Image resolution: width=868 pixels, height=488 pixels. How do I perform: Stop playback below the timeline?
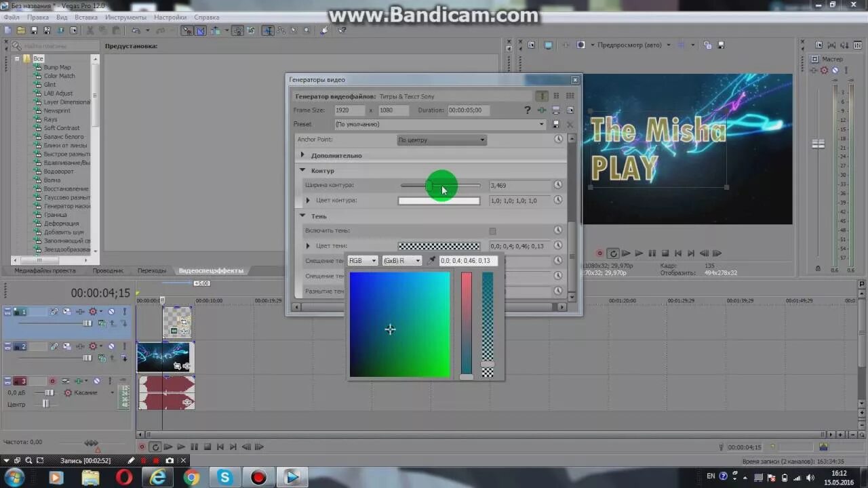click(208, 447)
